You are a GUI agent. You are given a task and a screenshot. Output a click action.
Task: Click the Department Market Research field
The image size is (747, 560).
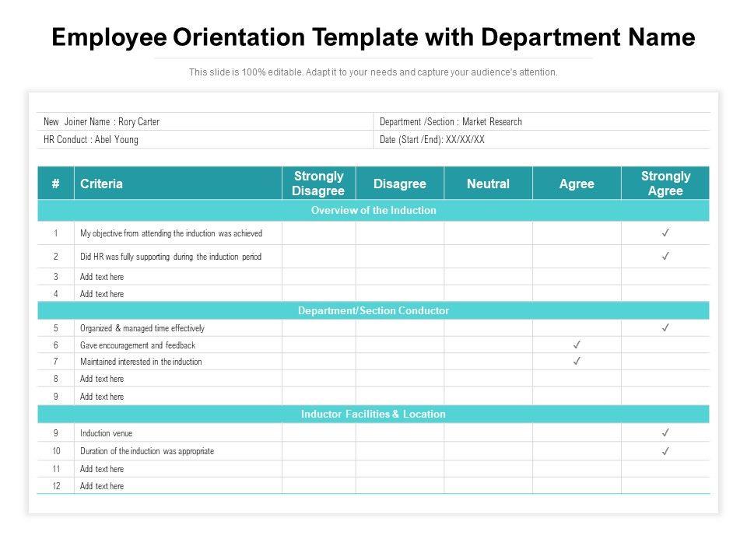pyautogui.click(x=451, y=122)
